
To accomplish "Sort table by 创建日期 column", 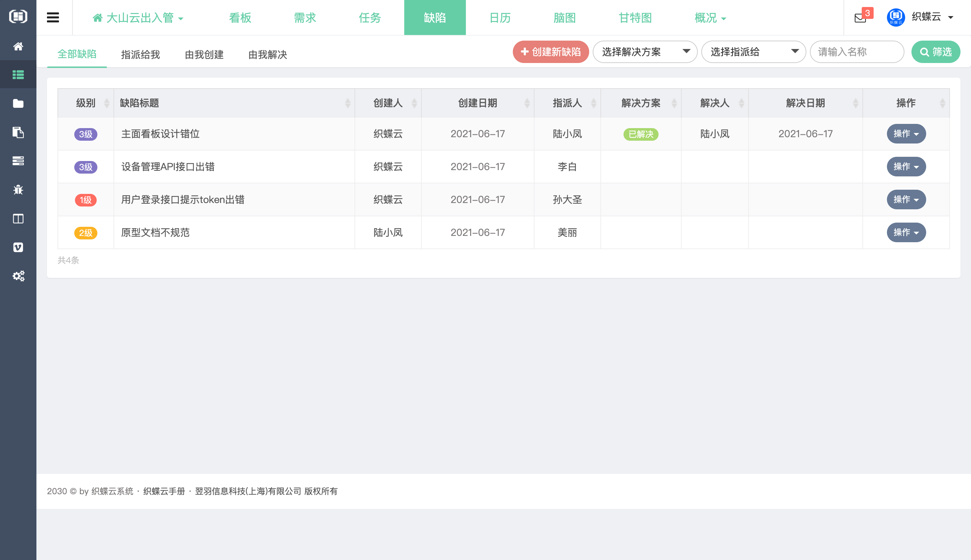I will pyautogui.click(x=477, y=103).
